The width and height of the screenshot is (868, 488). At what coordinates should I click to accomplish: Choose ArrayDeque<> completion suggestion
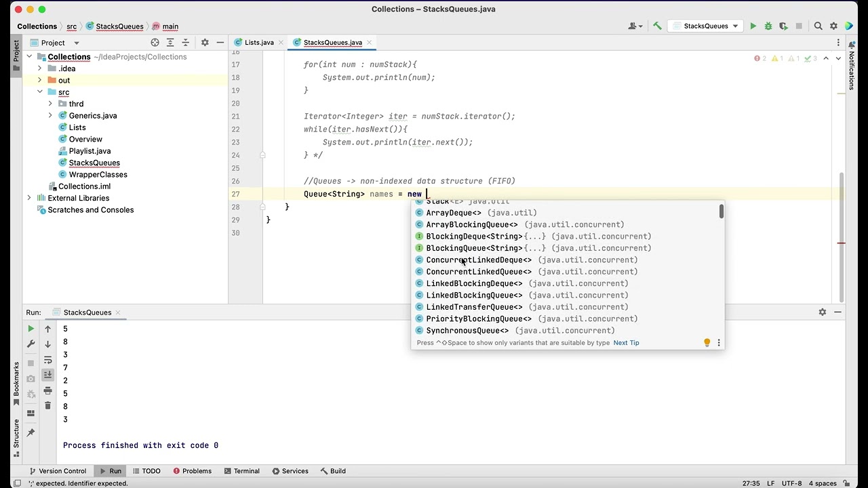[567, 213]
